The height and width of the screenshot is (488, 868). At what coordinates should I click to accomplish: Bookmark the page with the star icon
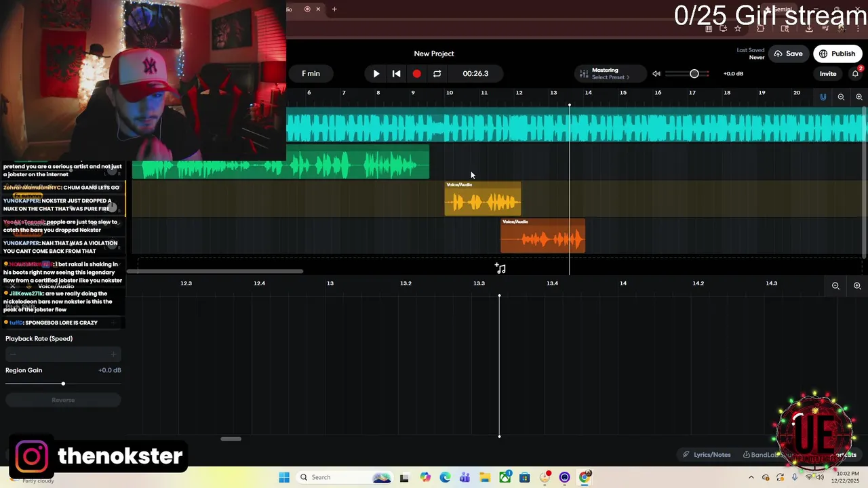738,28
